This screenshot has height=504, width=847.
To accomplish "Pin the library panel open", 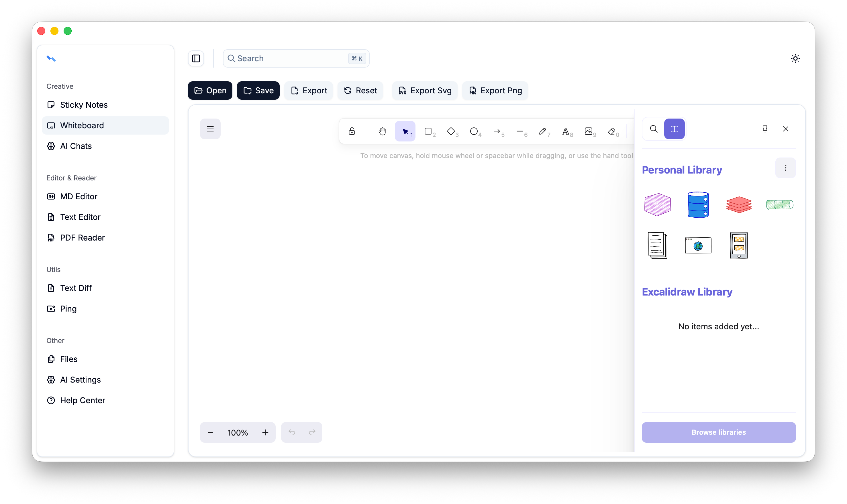I will click(x=765, y=129).
